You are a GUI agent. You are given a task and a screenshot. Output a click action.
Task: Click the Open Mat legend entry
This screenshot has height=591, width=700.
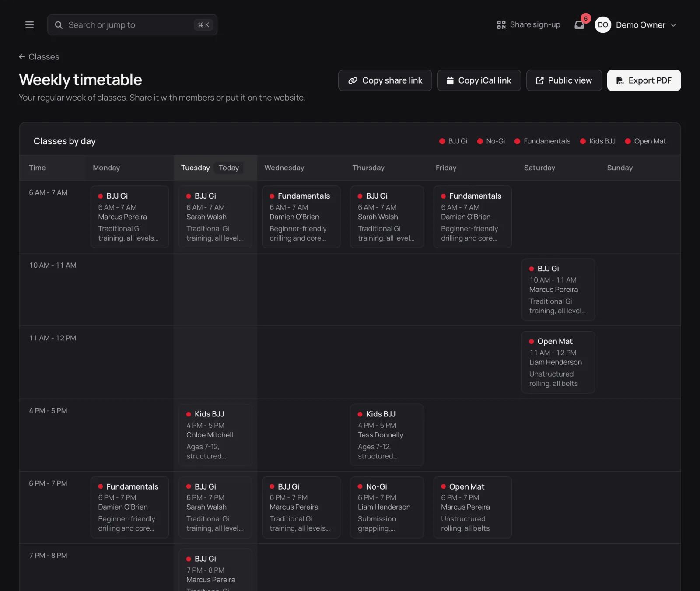[x=645, y=141]
